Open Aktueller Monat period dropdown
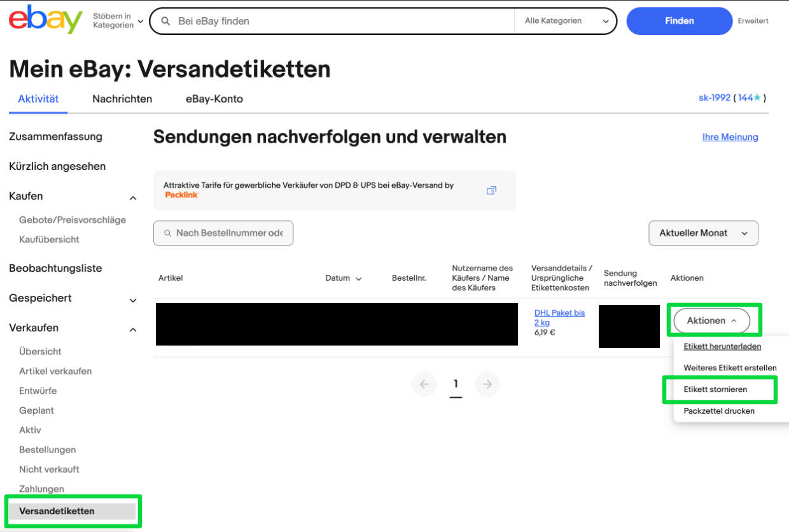This screenshot has height=532, width=789. pos(703,233)
